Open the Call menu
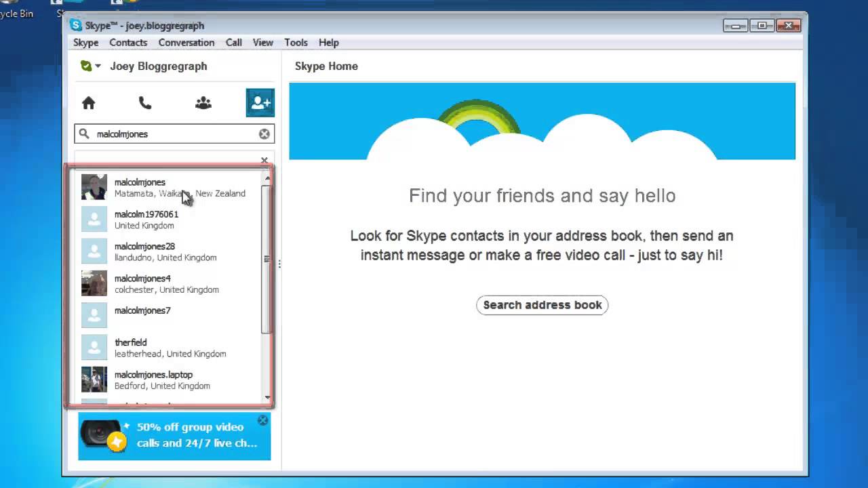868x488 pixels. click(x=234, y=43)
